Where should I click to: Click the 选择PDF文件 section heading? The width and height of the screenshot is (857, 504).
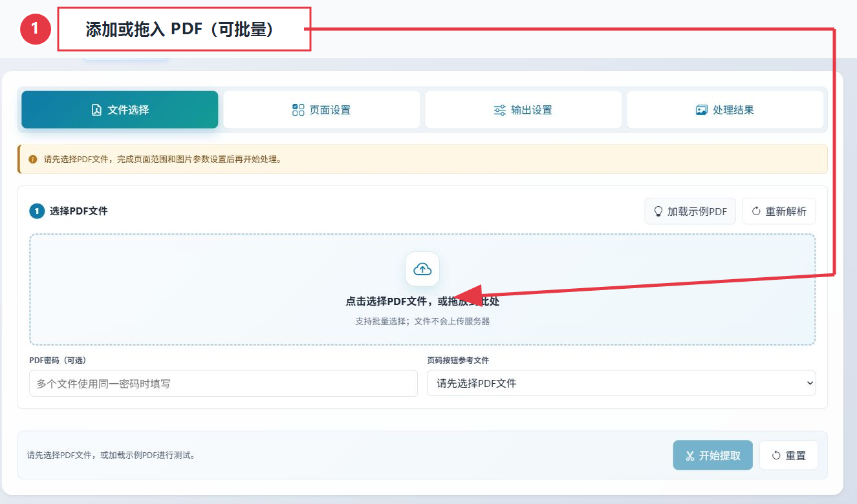pyautogui.click(x=78, y=211)
